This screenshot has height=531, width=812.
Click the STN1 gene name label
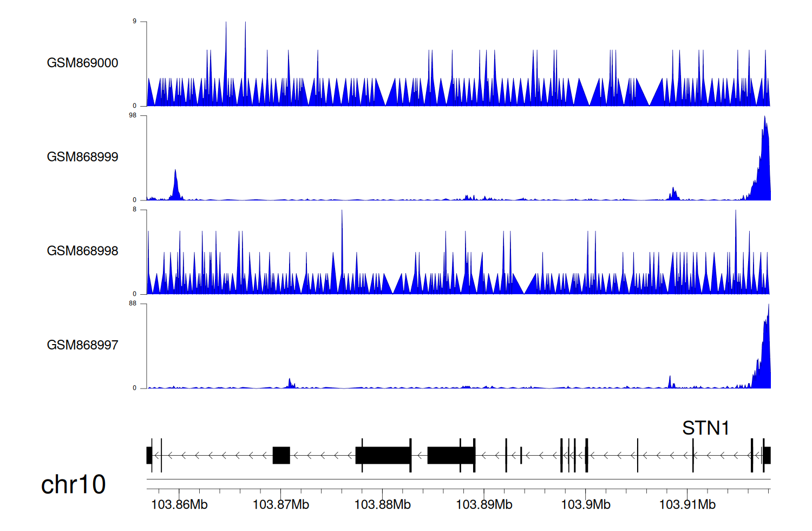click(705, 428)
